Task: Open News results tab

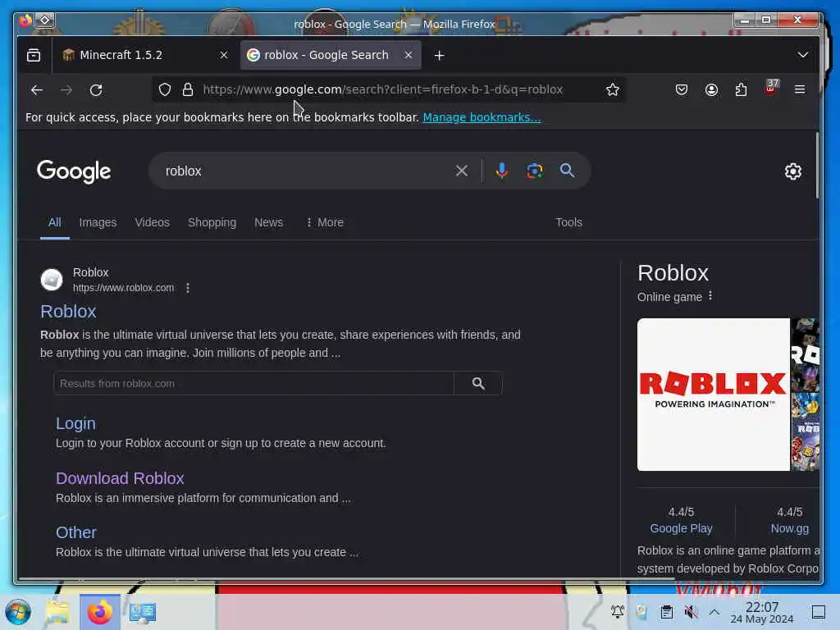Action: point(268,222)
